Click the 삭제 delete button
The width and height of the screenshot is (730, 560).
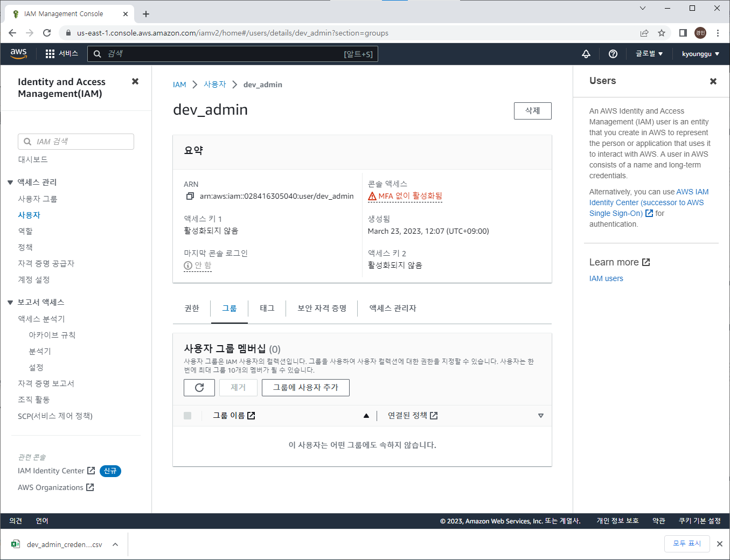pos(533,111)
